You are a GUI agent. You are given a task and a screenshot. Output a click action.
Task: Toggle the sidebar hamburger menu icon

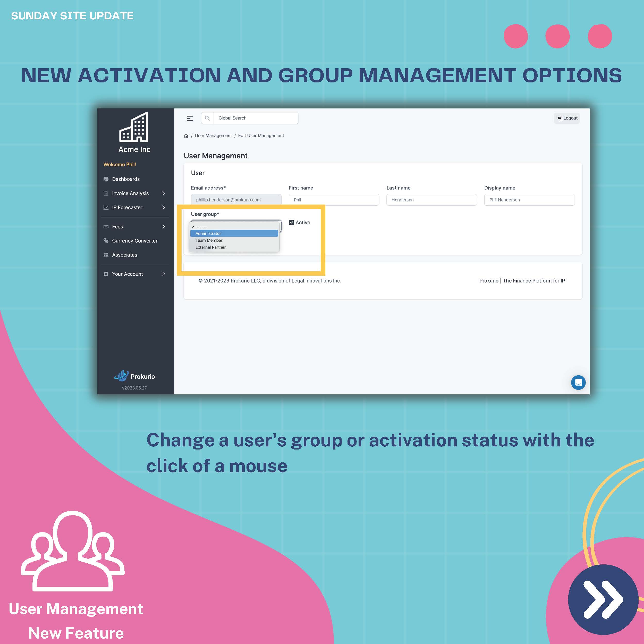click(190, 118)
